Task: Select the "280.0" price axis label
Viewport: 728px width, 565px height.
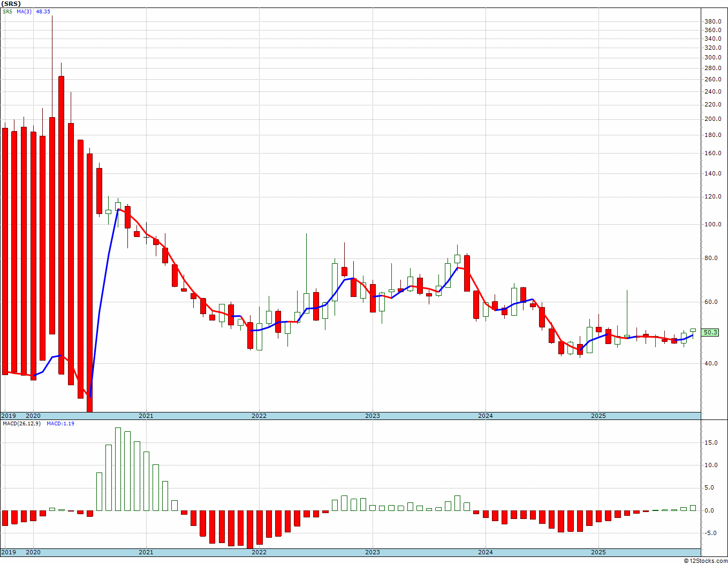Action: coord(712,68)
